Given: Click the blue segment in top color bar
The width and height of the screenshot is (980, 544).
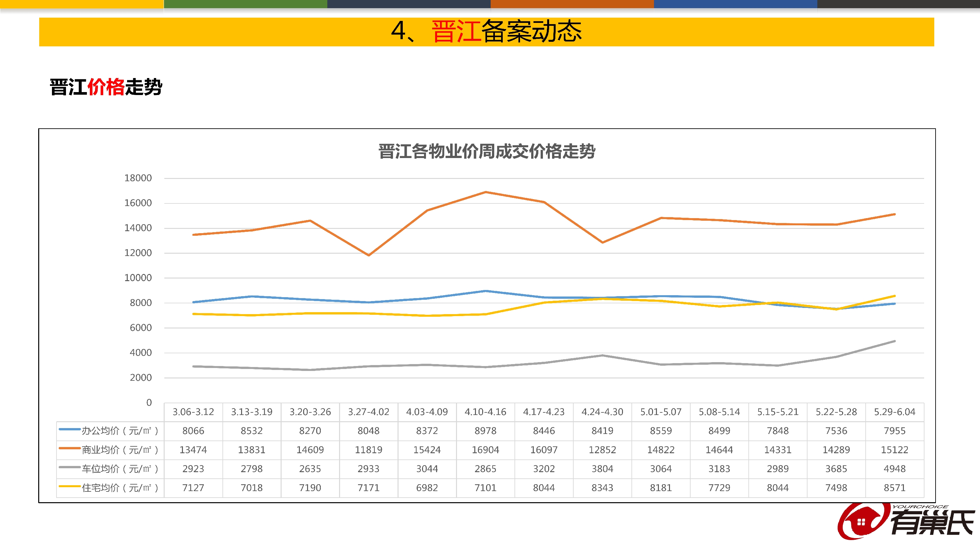Looking at the screenshot, I should point(735,4).
